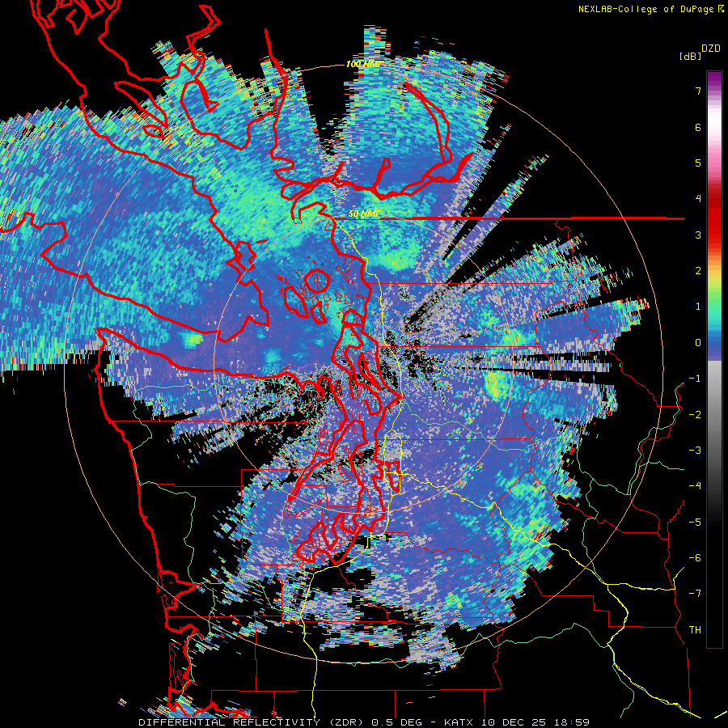Click the 6 value on color scale
Image resolution: width=728 pixels, height=728 pixels.
(698, 127)
